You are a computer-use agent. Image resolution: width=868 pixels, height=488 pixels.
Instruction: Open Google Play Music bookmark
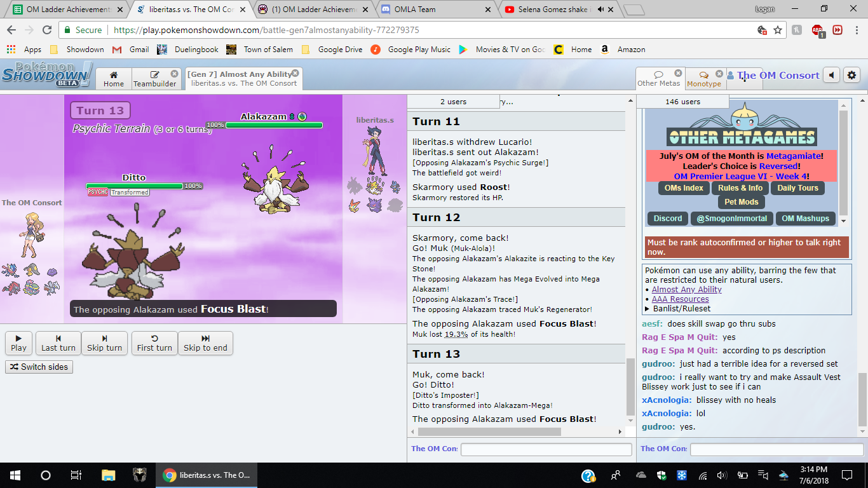tap(410, 50)
